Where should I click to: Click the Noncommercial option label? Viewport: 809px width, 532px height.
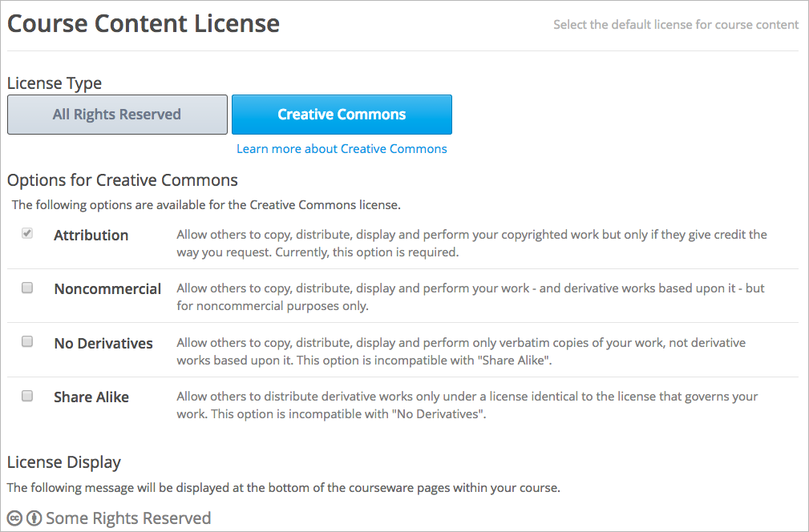click(107, 289)
